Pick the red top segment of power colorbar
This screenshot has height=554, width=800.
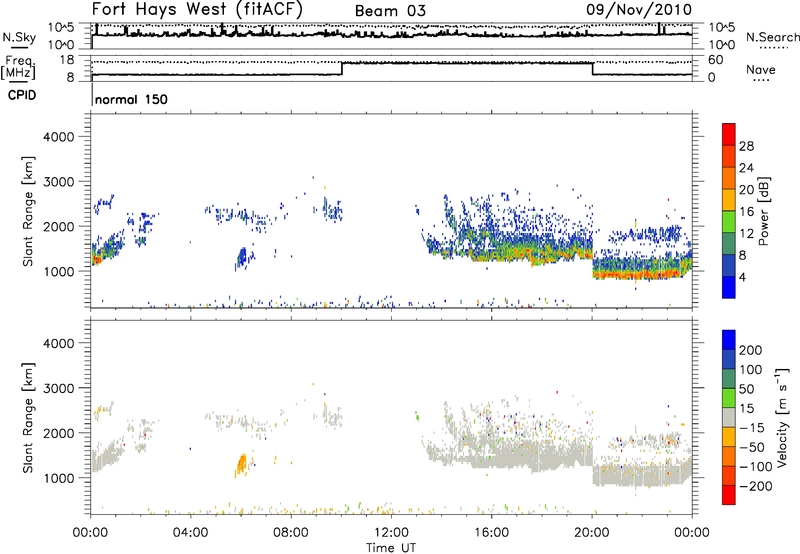729,134
